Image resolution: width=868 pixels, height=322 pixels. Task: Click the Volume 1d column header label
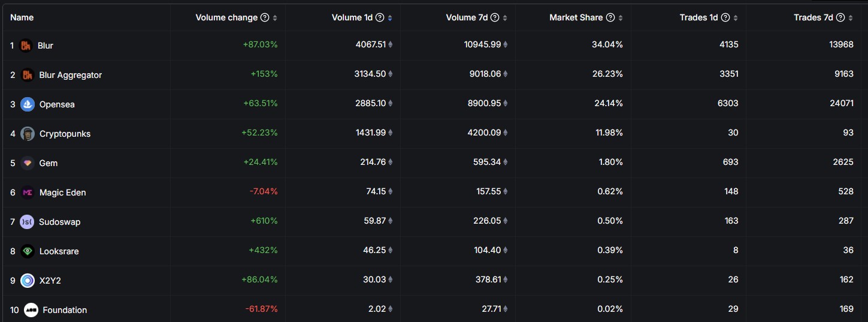[x=352, y=17]
